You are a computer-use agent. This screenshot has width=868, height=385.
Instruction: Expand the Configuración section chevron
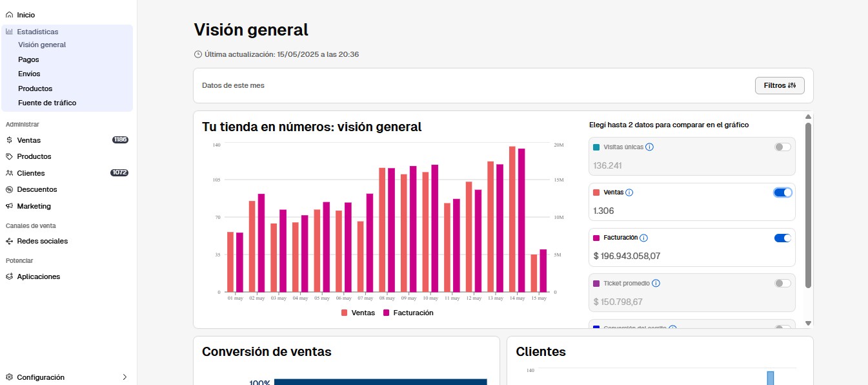click(125, 377)
